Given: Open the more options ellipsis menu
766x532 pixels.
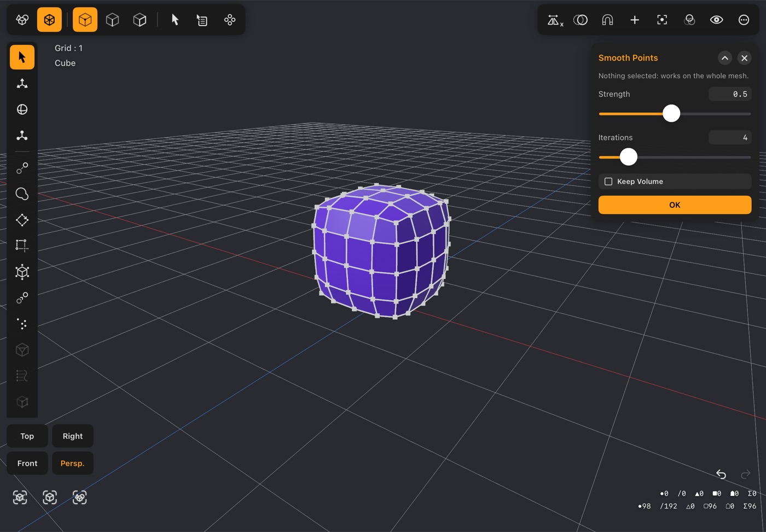Looking at the screenshot, I should click(744, 20).
